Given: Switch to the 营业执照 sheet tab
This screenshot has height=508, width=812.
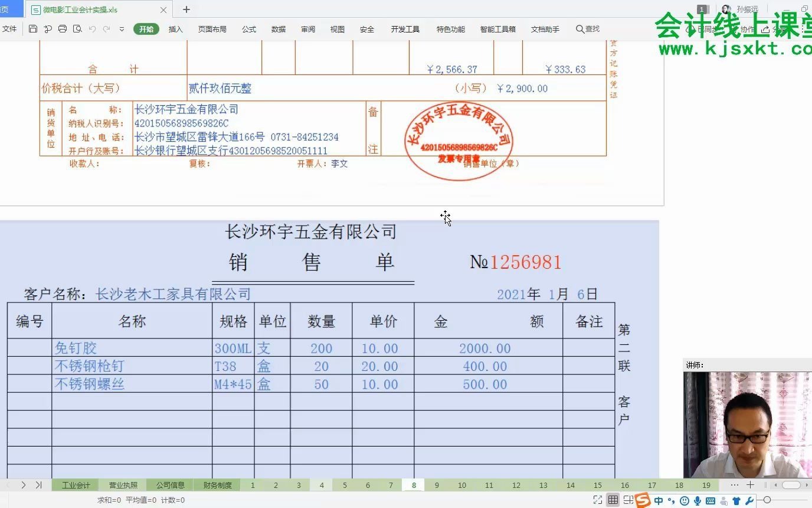Looking at the screenshot, I should pyautogui.click(x=123, y=485).
